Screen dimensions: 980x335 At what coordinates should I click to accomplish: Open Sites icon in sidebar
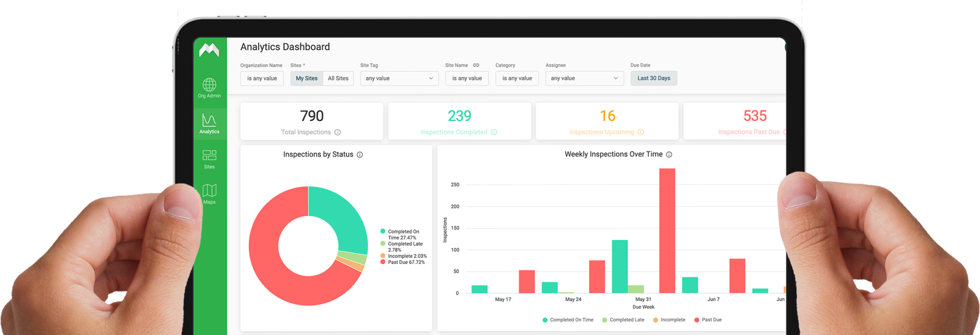coord(209,155)
